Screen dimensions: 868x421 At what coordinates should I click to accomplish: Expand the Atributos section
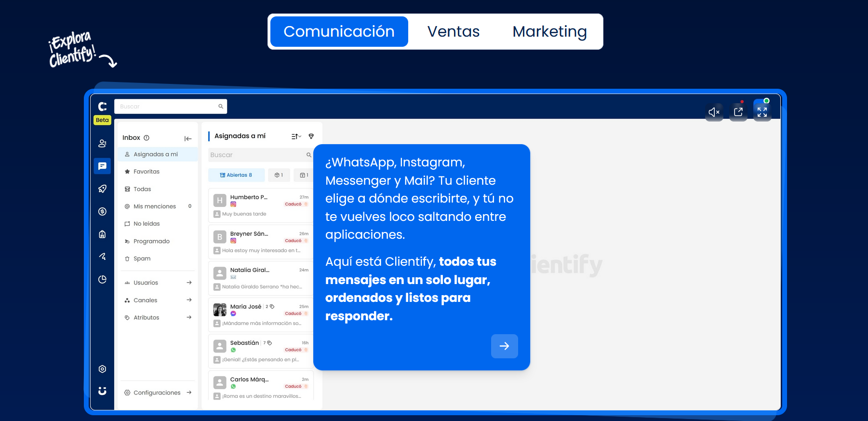tap(189, 317)
